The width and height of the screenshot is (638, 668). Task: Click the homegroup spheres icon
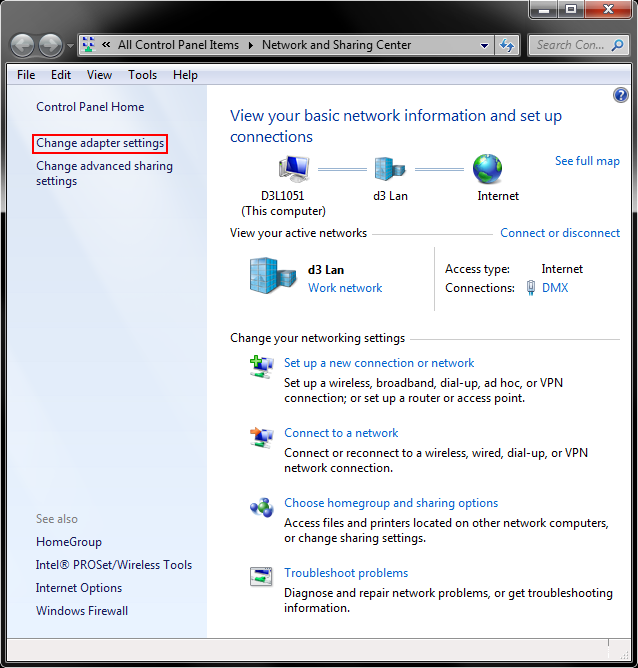[x=262, y=507]
